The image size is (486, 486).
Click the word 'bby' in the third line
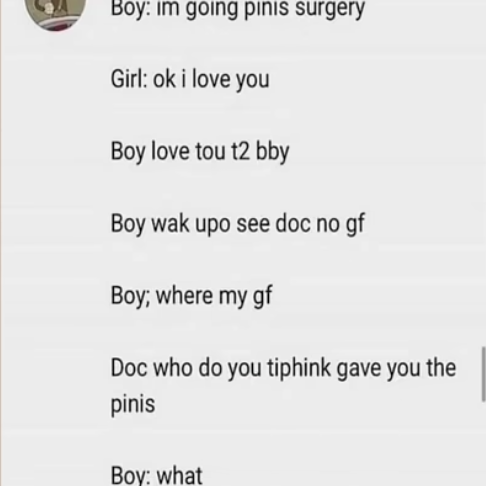(x=273, y=152)
